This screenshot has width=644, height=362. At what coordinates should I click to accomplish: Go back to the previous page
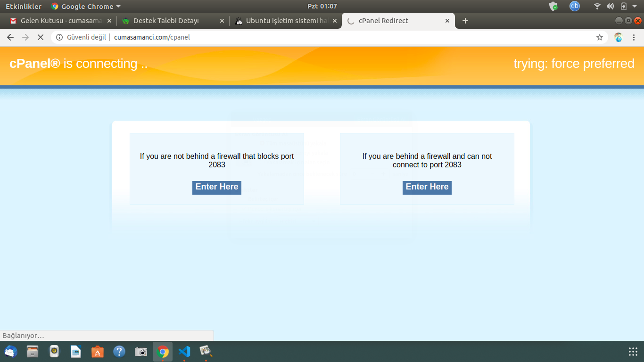pyautogui.click(x=10, y=37)
